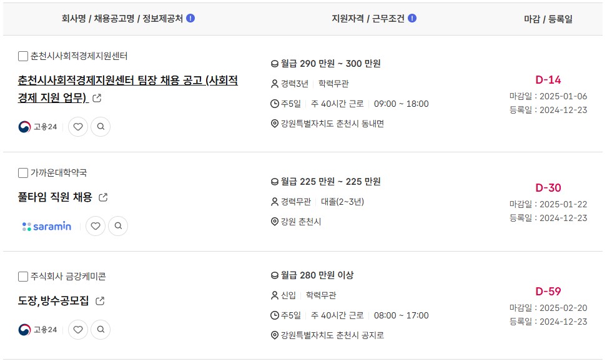Click the 마감 / 등록일 column header
The height and width of the screenshot is (364, 607).
[x=548, y=19]
